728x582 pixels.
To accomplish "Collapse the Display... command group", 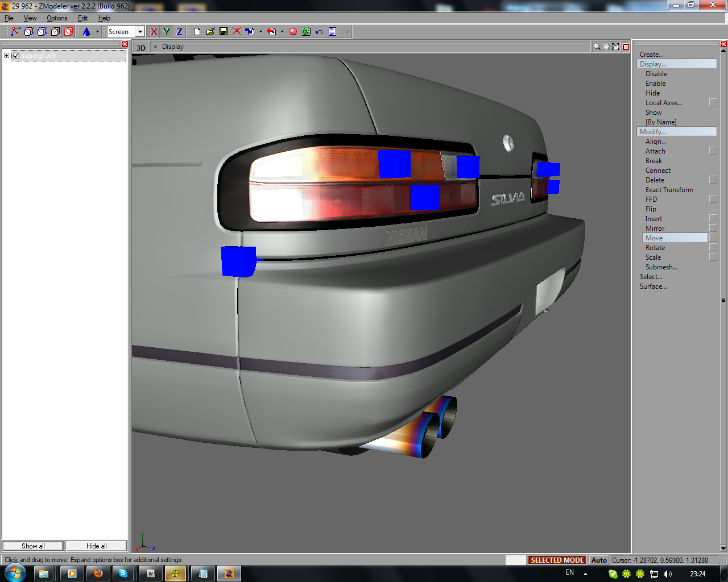I will (x=676, y=64).
